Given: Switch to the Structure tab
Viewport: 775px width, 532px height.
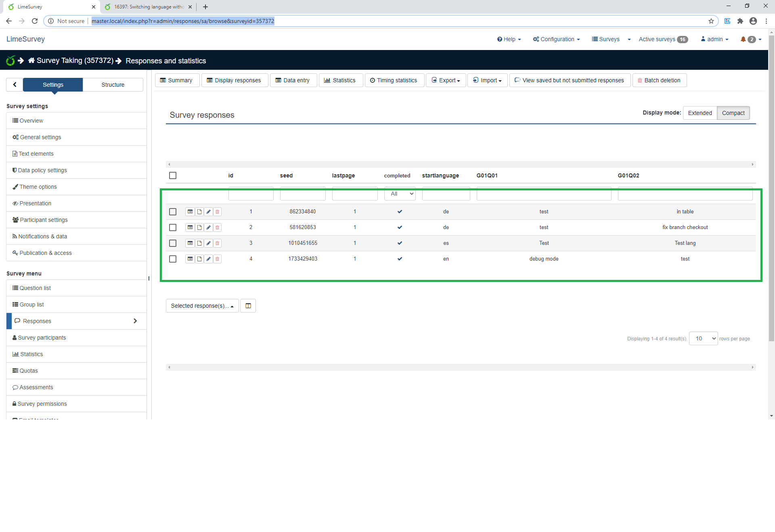Looking at the screenshot, I should coord(113,85).
